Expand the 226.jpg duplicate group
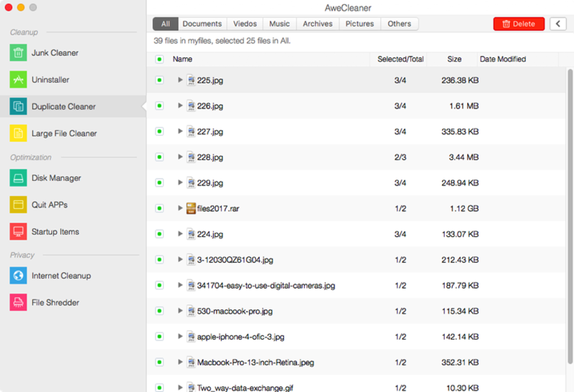Screen dimensions: 574x392 tap(180, 106)
